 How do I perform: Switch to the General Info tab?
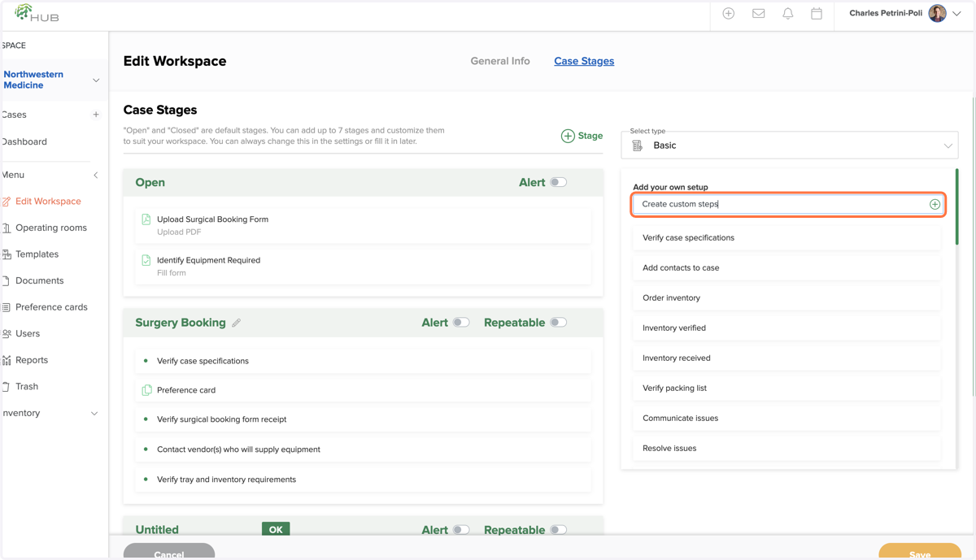click(500, 61)
